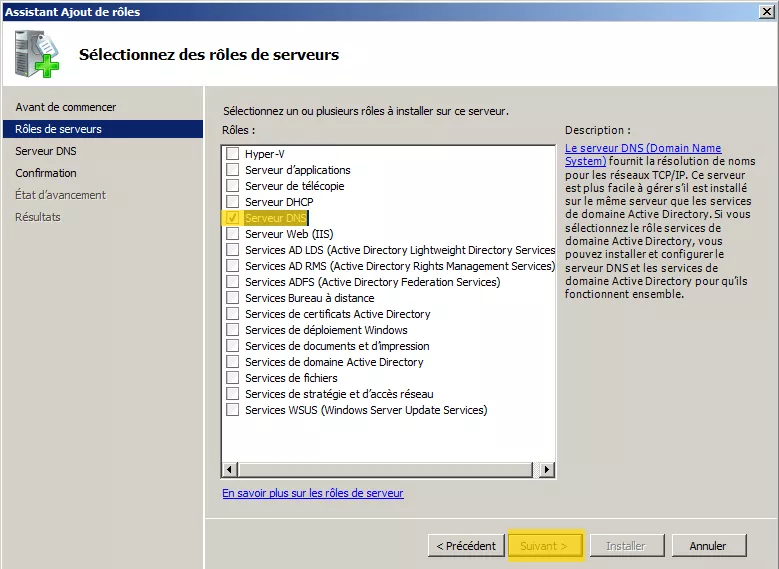Viewport: 779px width, 569px height.
Task: Select Services Bureau à distance checkbox
Action: (232, 297)
